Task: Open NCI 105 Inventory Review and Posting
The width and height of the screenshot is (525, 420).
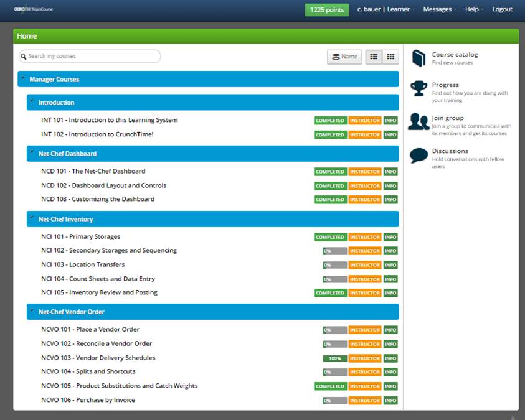Action: (99, 292)
